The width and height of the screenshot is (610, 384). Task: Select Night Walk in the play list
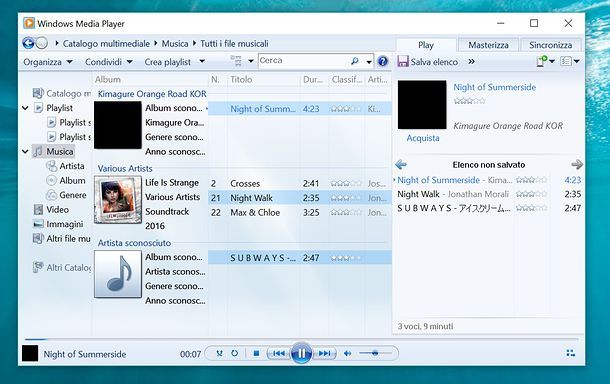488,194
